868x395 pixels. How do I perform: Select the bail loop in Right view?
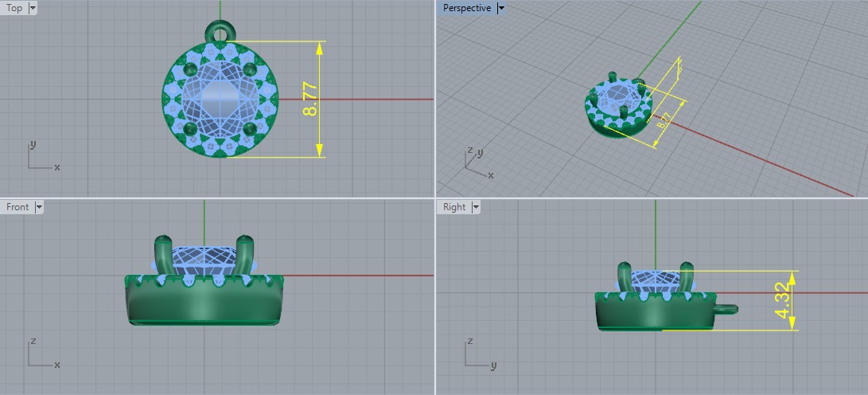[725, 311]
